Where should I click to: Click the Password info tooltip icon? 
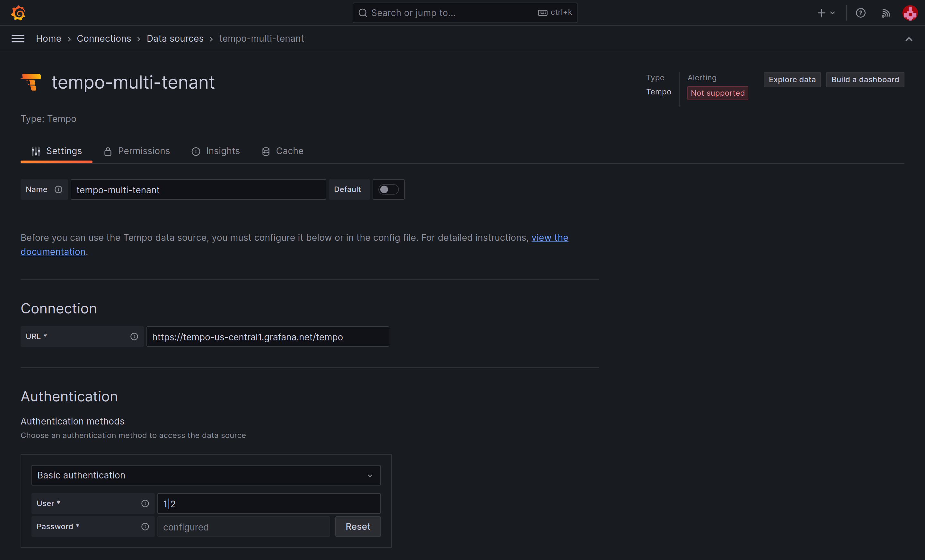[145, 527]
